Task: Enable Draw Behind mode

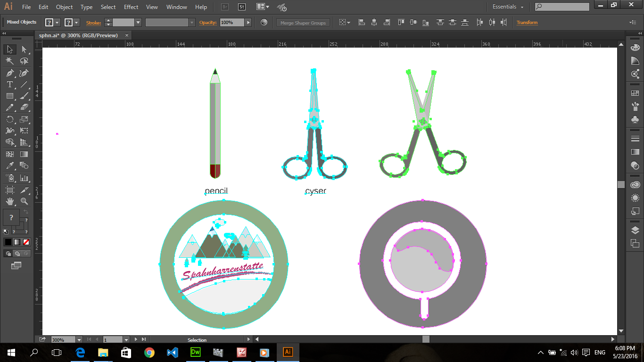Action: [x=17, y=253]
